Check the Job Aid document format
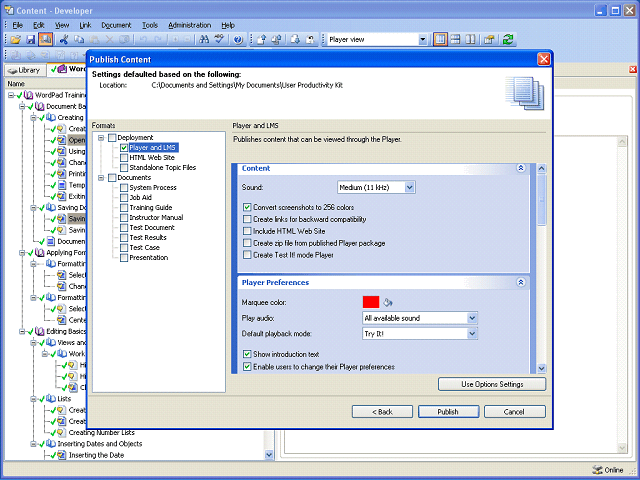The height and width of the screenshot is (480, 640). click(x=124, y=198)
